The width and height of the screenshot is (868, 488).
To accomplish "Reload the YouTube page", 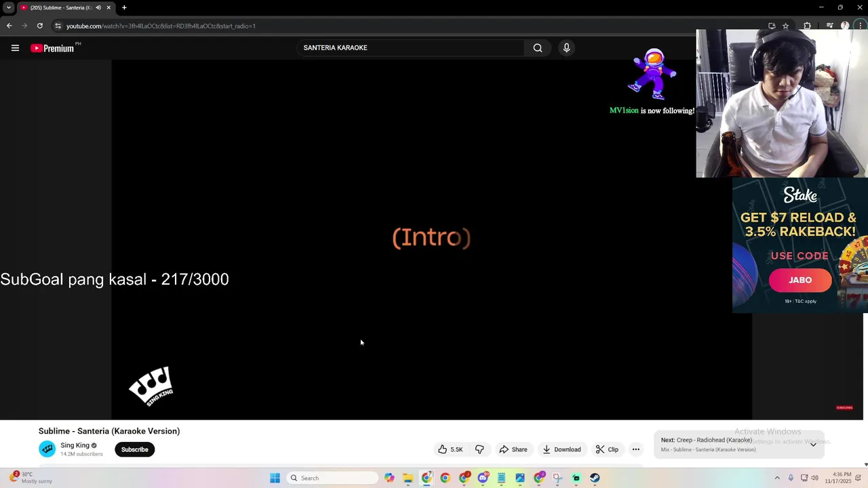I will pos(40,26).
